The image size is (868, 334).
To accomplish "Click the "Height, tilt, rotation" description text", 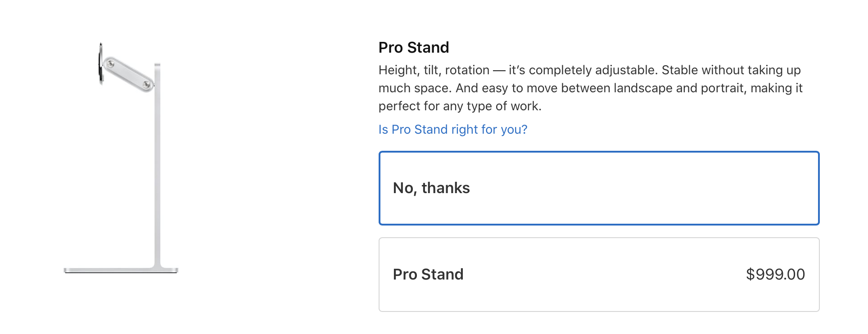I will coord(434,70).
